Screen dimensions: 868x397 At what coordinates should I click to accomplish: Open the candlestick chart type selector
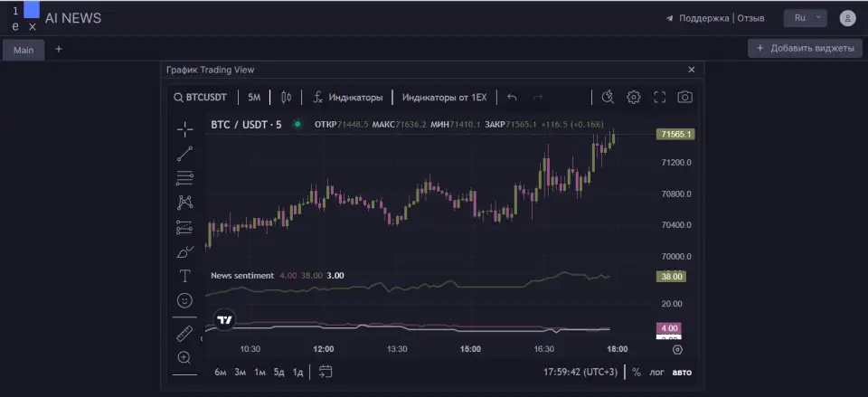pyautogui.click(x=287, y=98)
